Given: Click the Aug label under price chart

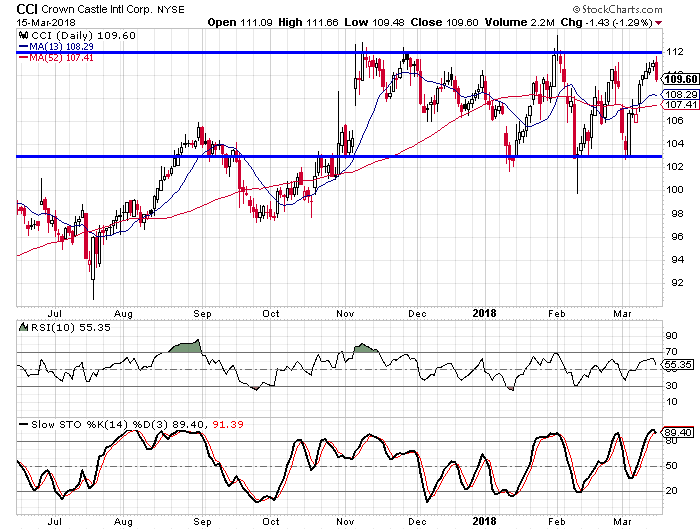Looking at the screenshot, I should click(x=123, y=314).
